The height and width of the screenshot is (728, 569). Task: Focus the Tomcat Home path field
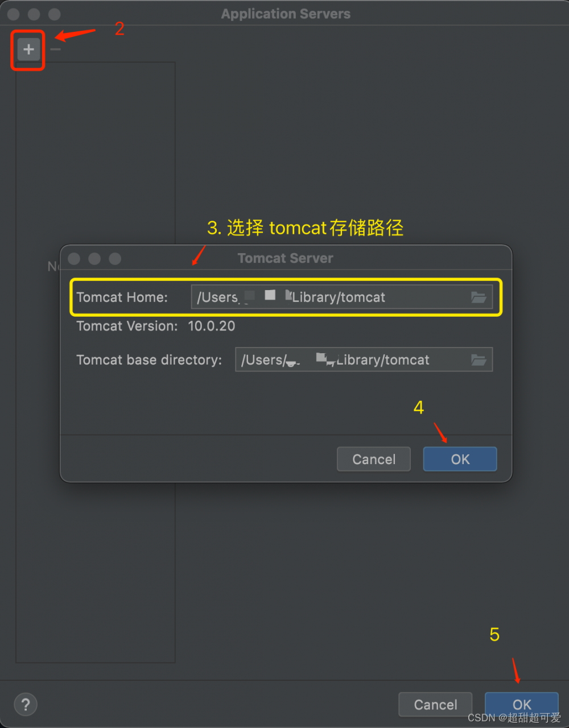341,297
